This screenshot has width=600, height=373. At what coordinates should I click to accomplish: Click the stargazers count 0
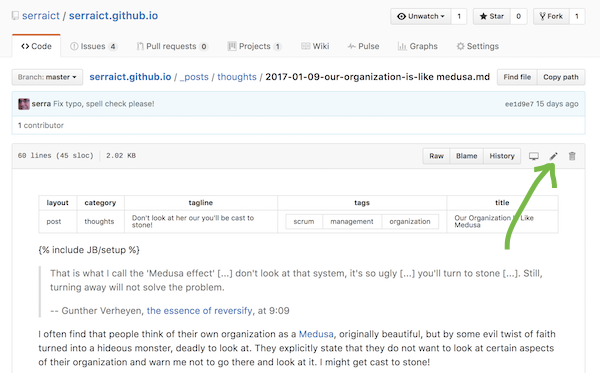coord(518,16)
